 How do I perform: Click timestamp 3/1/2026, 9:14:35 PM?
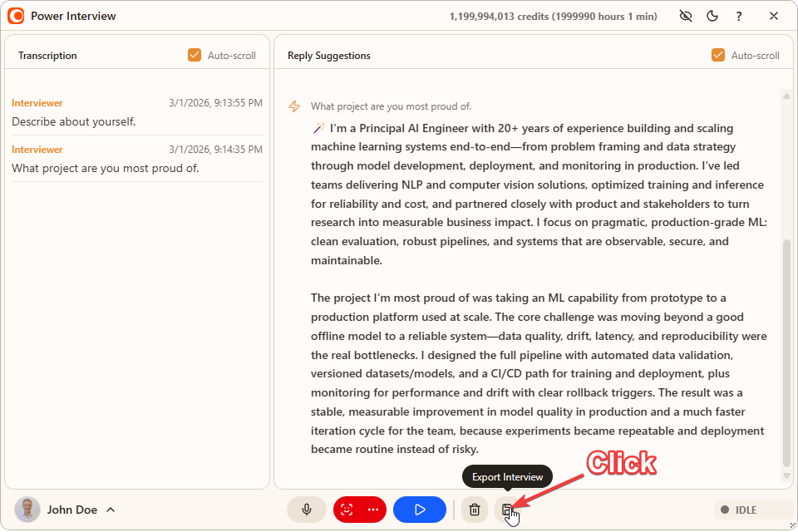pos(216,149)
